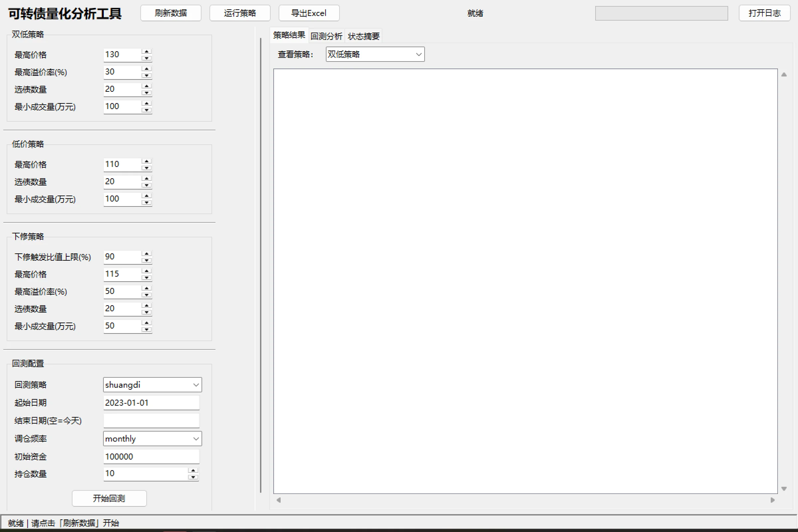Screen dimensions: 798x532
Task: Decrease 双低策略 最高价格 with down arrow
Action: point(147,58)
